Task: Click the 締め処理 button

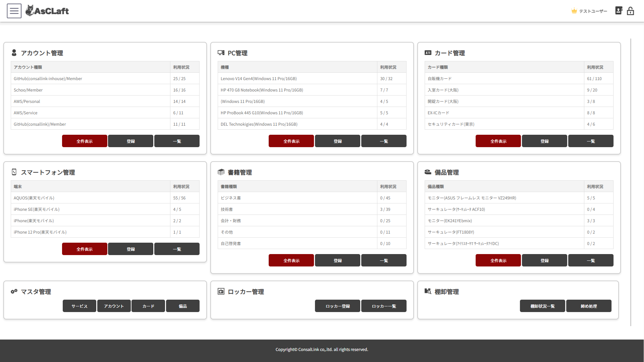Action: click(x=589, y=306)
